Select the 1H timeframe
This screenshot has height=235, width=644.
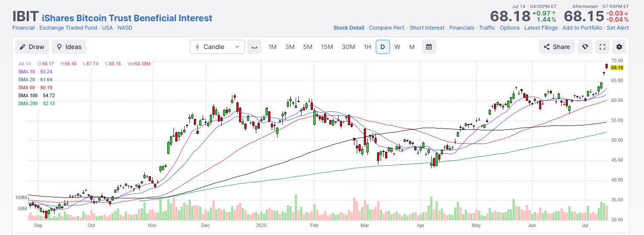click(x=367, y=47)
